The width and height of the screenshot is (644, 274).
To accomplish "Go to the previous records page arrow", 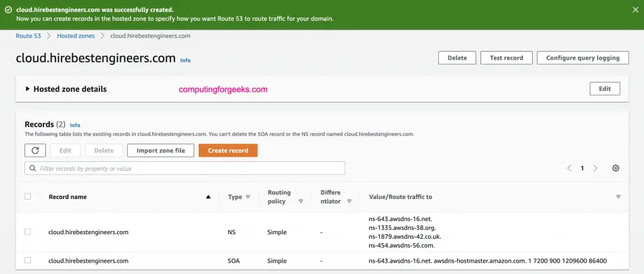I will (x=569, y=168).
